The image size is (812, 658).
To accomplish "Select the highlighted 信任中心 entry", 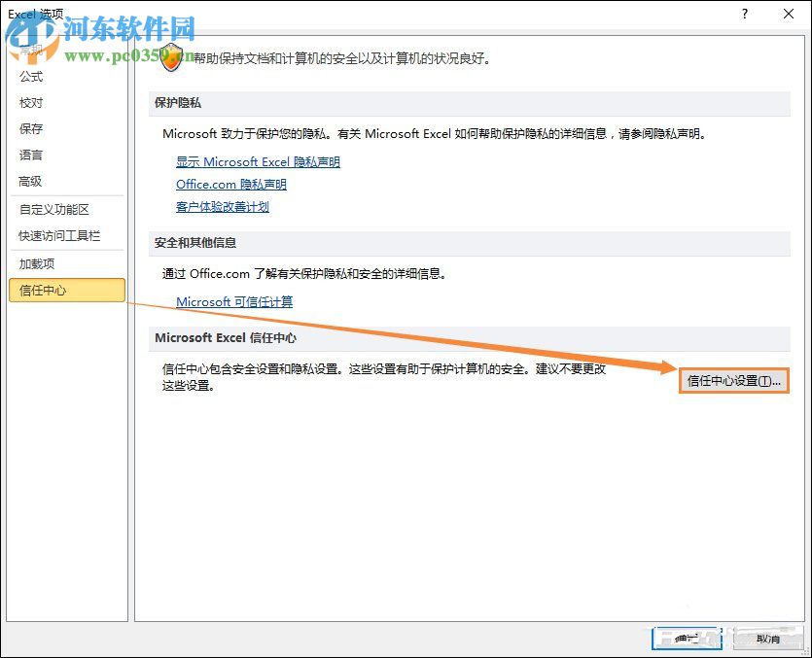I will (x=43, y=290).
